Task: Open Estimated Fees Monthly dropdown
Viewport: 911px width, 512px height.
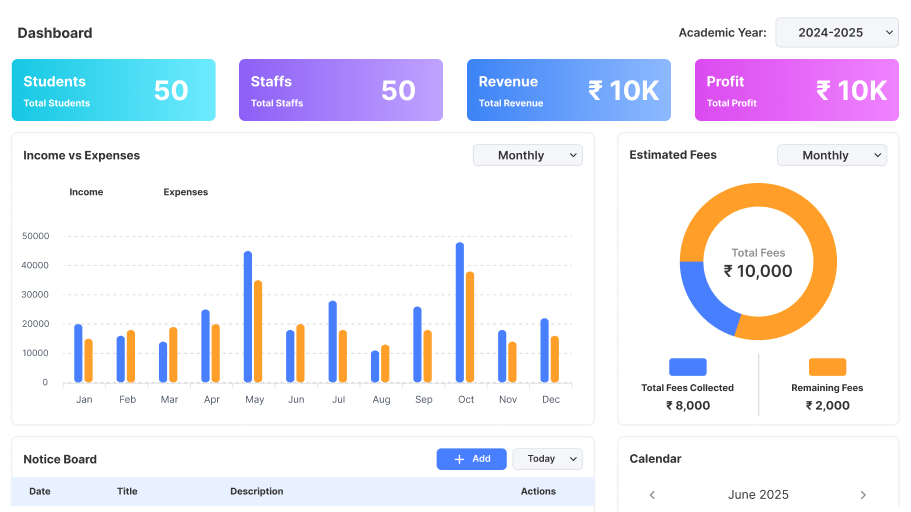Action: point(831,155)
